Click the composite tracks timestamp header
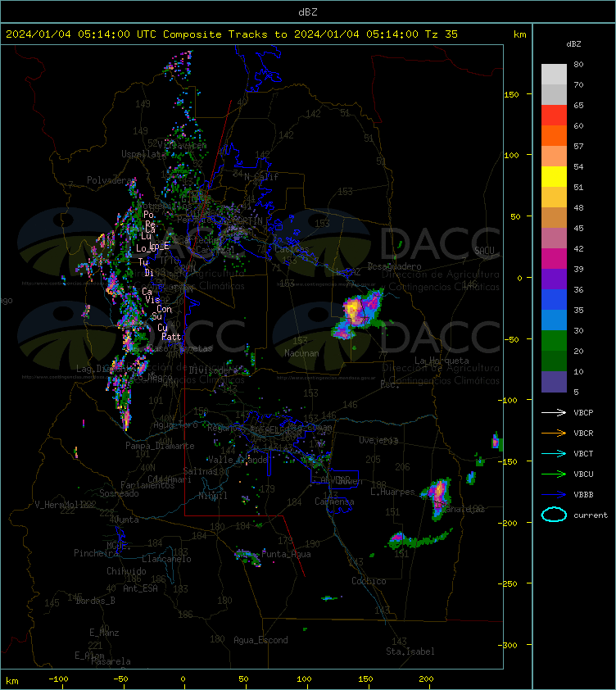 coord(232,34)
